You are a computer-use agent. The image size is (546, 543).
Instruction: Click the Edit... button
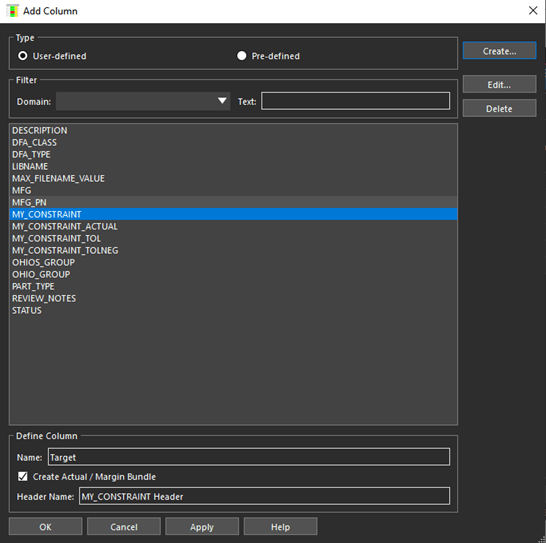tap(499, 84)
